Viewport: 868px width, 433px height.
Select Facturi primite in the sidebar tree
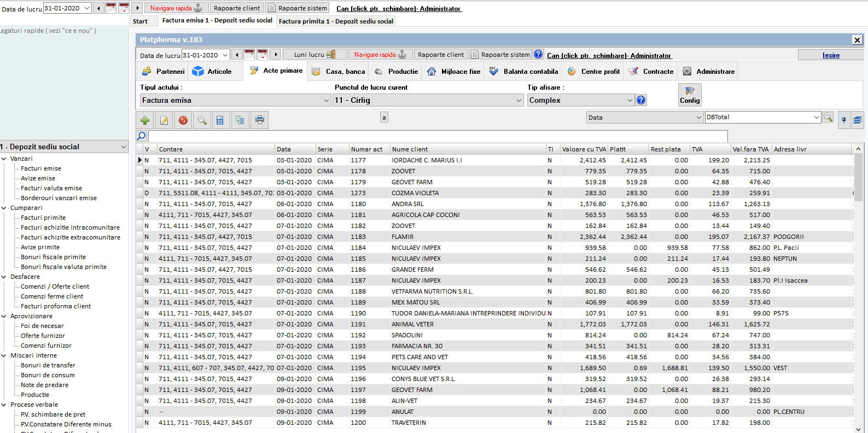(x=43, y=218)
